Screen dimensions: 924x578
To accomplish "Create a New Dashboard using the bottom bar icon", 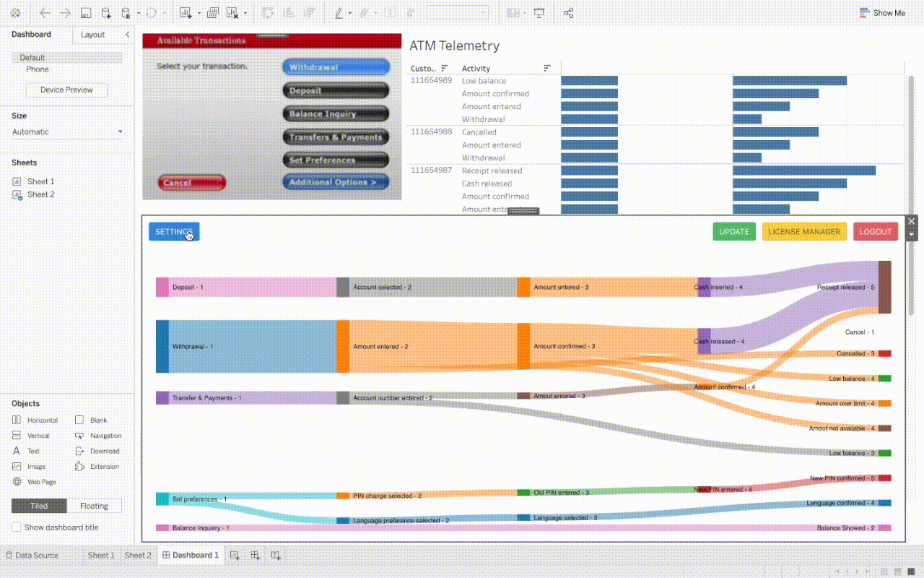I will tap(255, 555).
